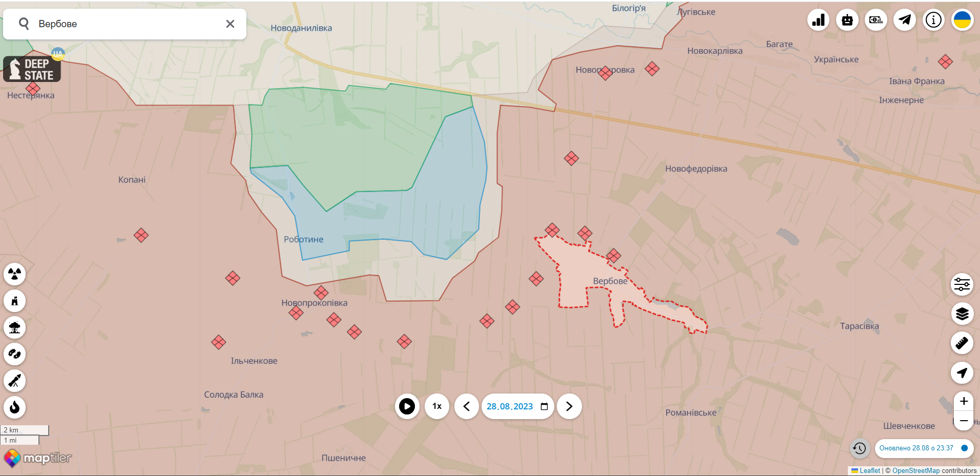Open the statistics bar chart icon
Screen dimensions: 980x476
coord(818,20)
